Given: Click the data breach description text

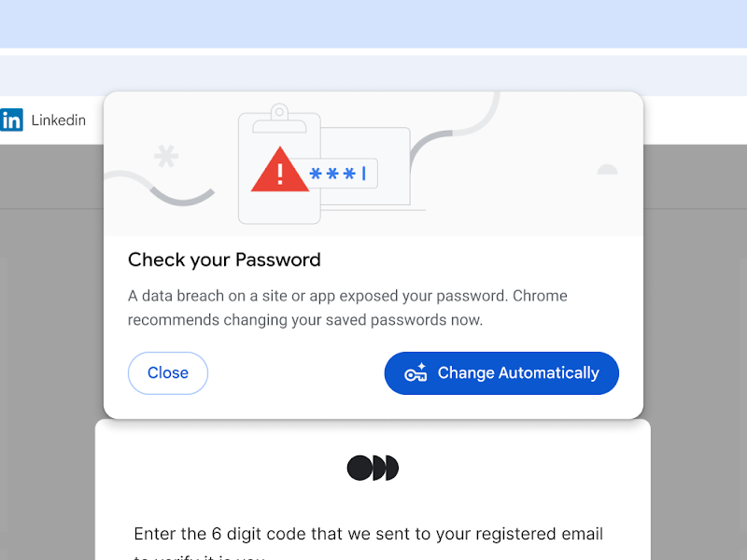Looking at the screenshot, I should pyautogui.click(x=347, y=308).
